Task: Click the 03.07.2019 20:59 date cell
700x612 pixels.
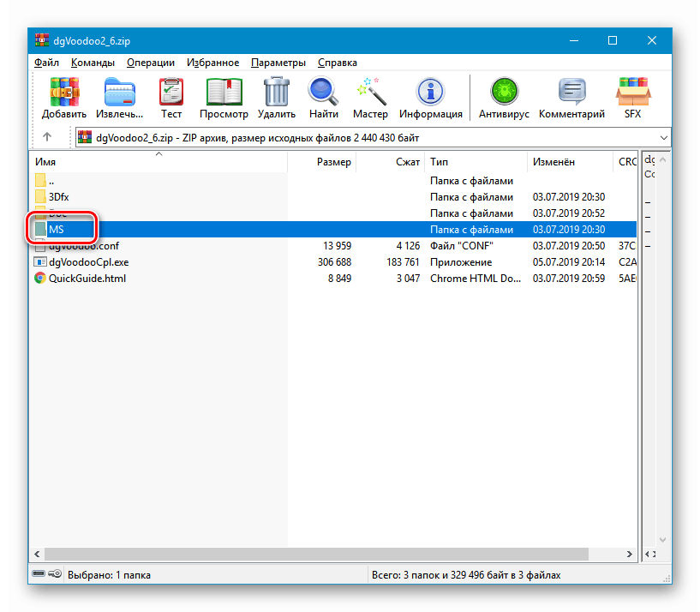Action: point(569,279)
